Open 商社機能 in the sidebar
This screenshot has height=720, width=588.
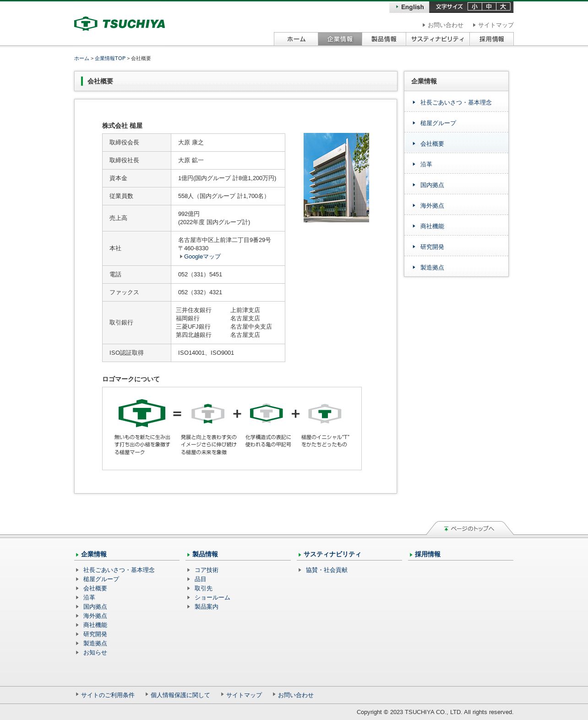tap(456, 226)
